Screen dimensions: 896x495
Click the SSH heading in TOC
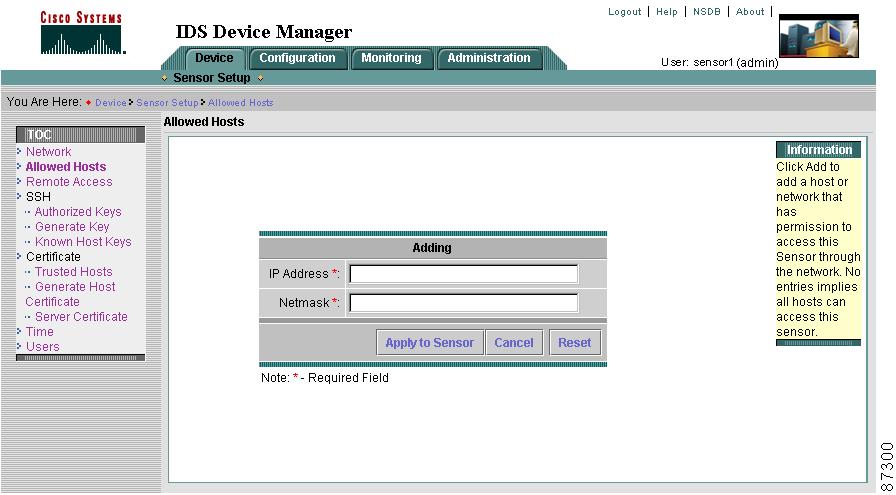click(x=38, y=197)
